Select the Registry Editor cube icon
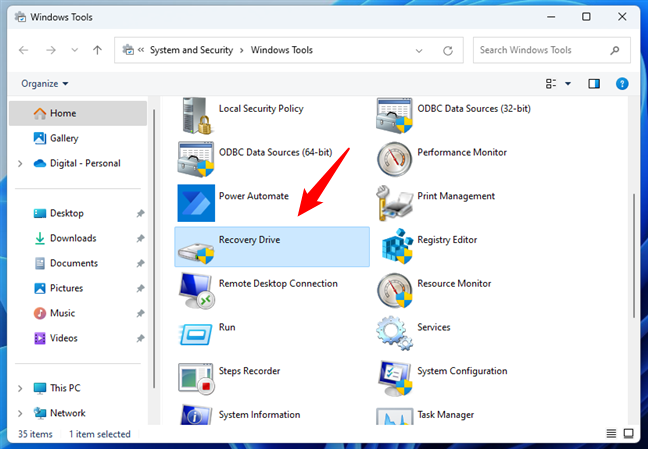Image resolution: width=648 pixels, height=449 pixels. click(x=397, y=246)
